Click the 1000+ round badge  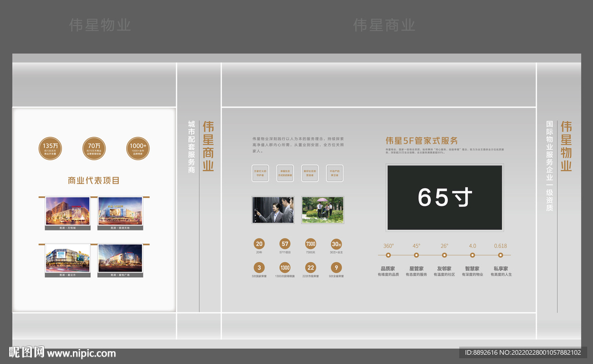tap(138, 149)
